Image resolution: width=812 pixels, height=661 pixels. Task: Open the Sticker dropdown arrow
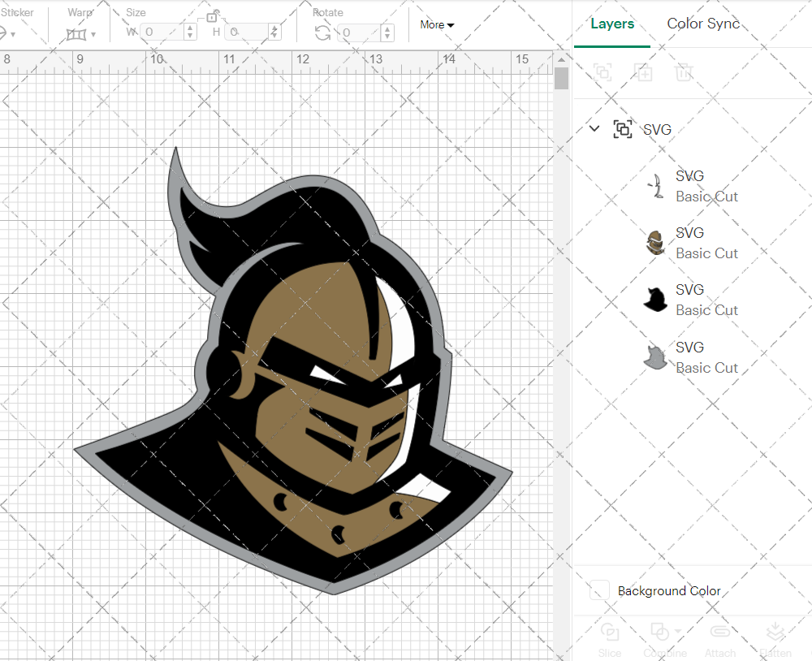(13, 35)
